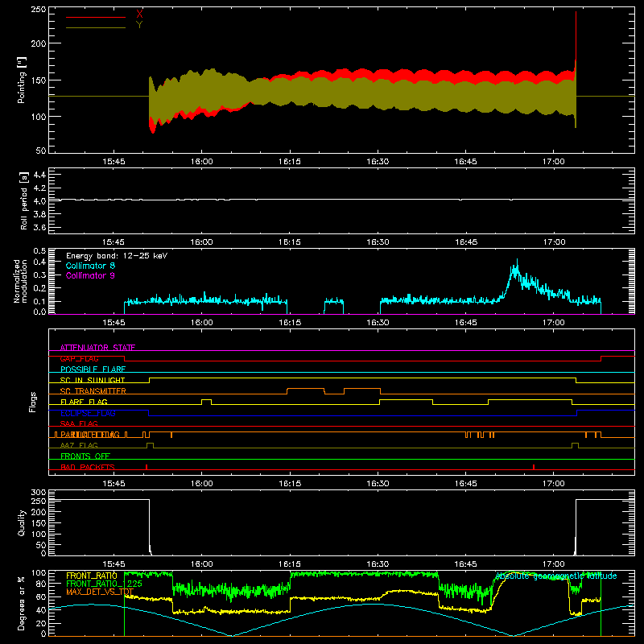The image size is (644, 644).
Task: Click the 200 tick on the Pointing axis
Action: tap(39, 43)
